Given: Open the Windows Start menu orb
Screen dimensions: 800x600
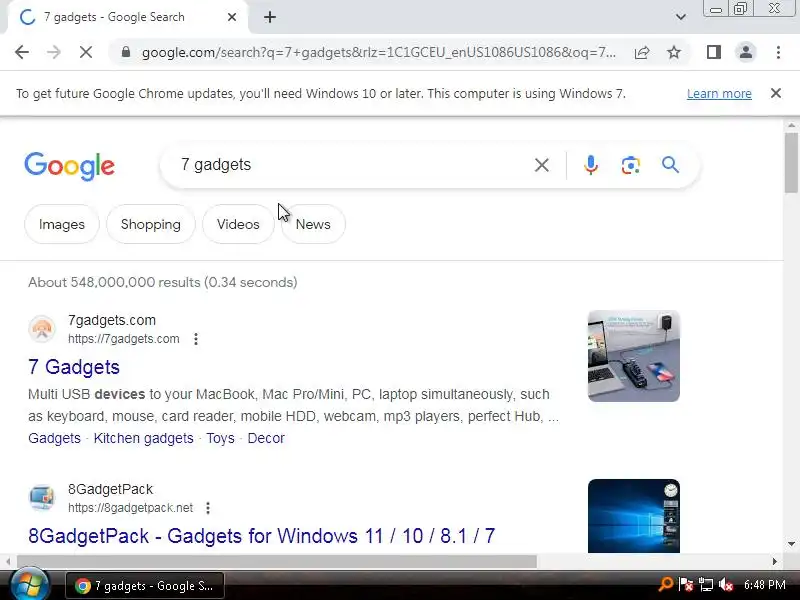Looking at the screenshot, I should coord(30,585).
